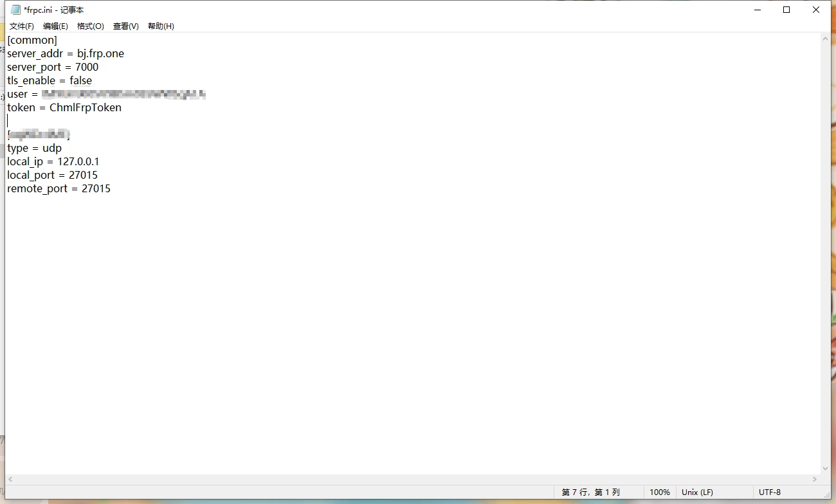Viewport: 836px width, 504px height.
Task: Click the server_addr = bj.frp.one line
Action: coord(66,54)
